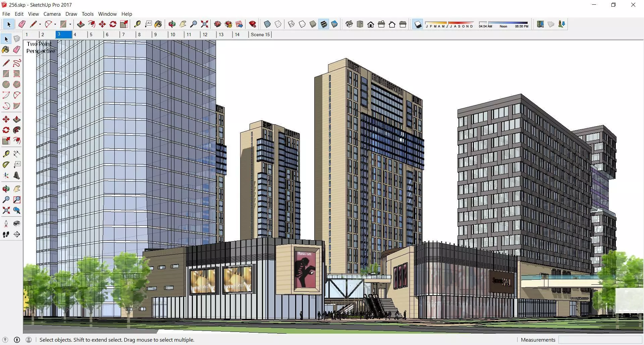Select the Axes tool in left toolbar
This screenshot has height=345, width=644.
pos(6,176)
